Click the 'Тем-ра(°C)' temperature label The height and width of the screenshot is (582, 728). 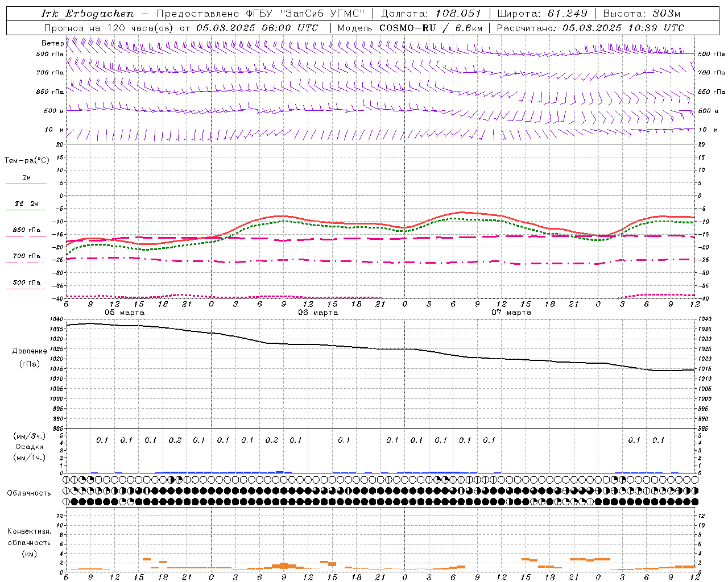(27, 161)
